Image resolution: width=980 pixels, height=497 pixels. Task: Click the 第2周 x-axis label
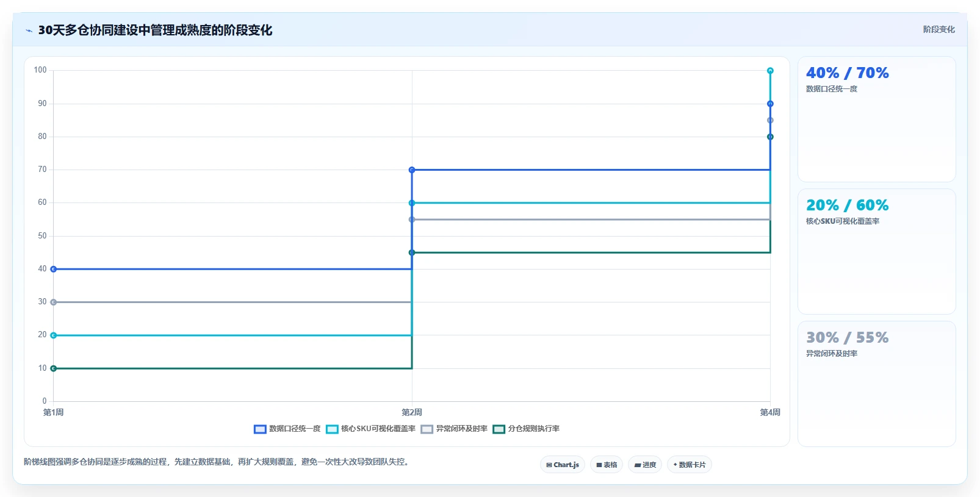coord(412,412)
